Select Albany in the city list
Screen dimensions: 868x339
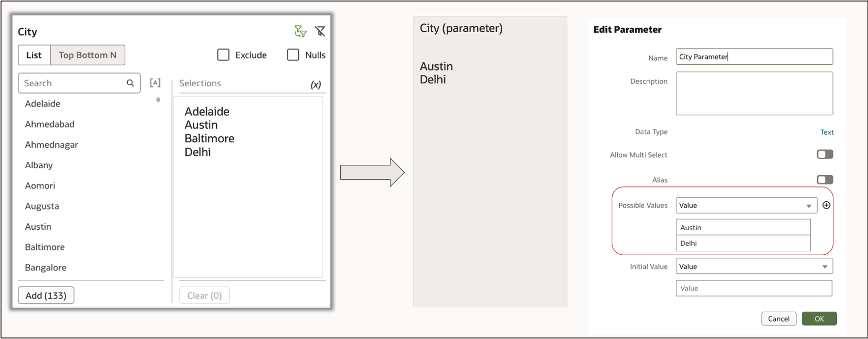click(39, 165)
